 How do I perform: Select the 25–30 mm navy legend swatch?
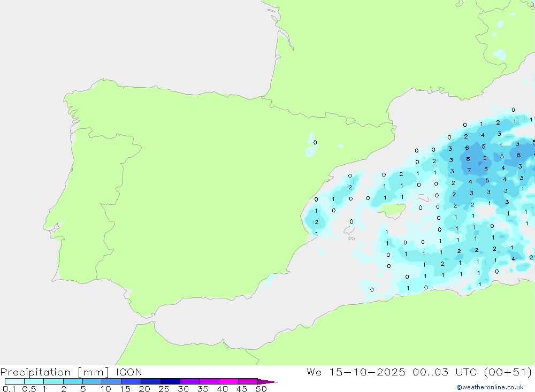coord(170,381)
